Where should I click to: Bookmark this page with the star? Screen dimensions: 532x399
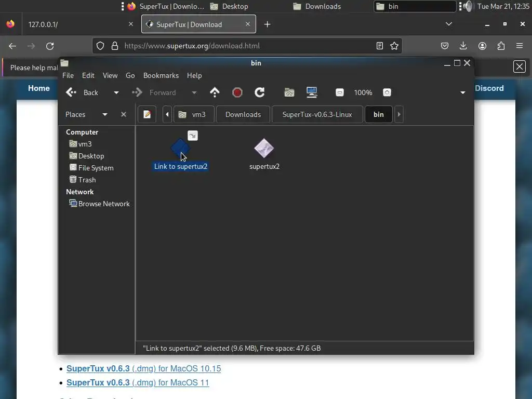(394, 46)
